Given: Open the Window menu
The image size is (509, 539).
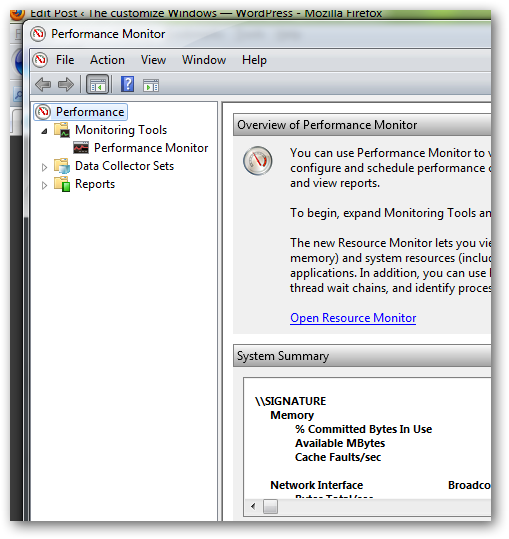Looking at the screenshot, I should 204,60.
